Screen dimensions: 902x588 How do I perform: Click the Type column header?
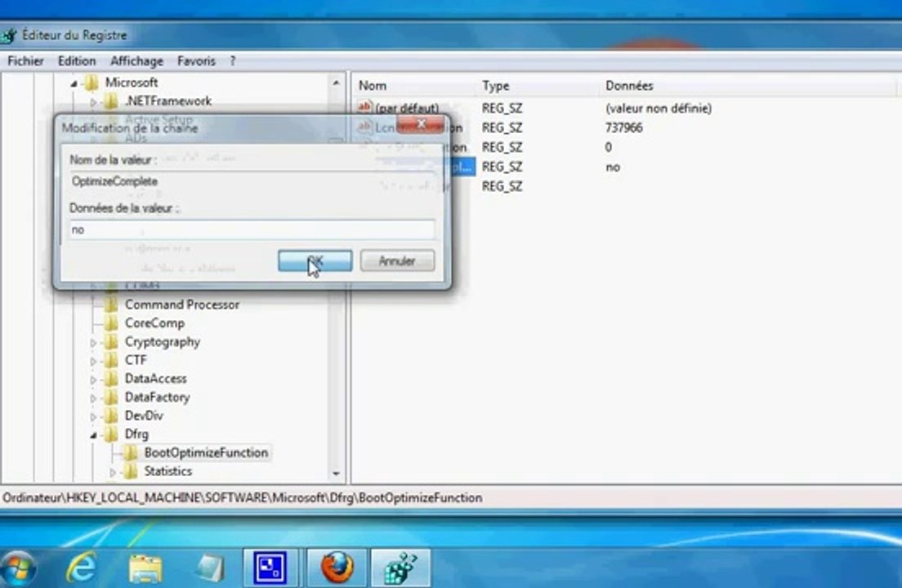pyautogui.click(x=495, y=86)
